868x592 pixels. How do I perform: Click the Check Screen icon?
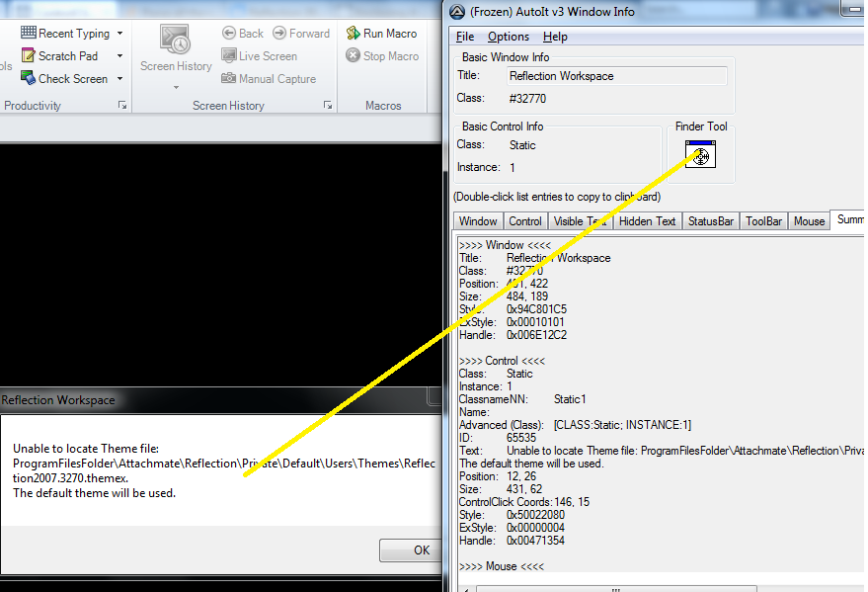(29, 78)
